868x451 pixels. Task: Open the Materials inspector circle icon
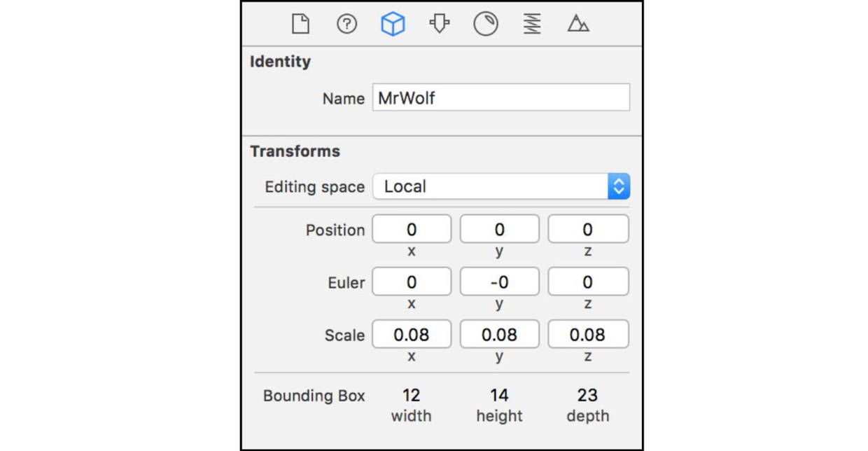(x=485, y=24)
